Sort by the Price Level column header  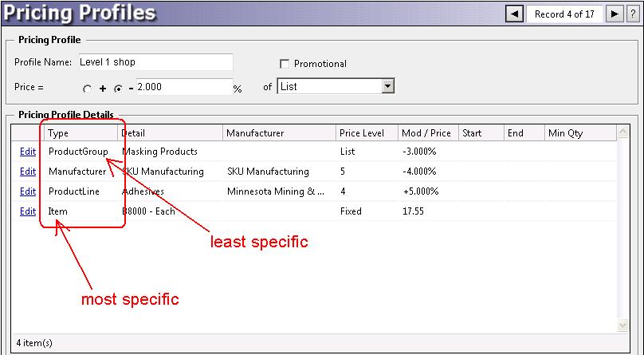coord(365,133)
